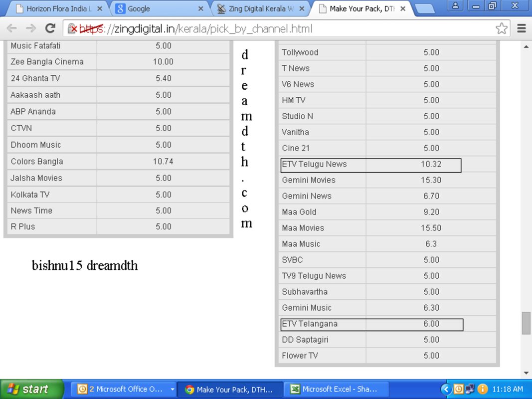Screen dimensions: 532x399
Task: Click T News channel name
Action: pyautogui.click(x=296, y=68)
